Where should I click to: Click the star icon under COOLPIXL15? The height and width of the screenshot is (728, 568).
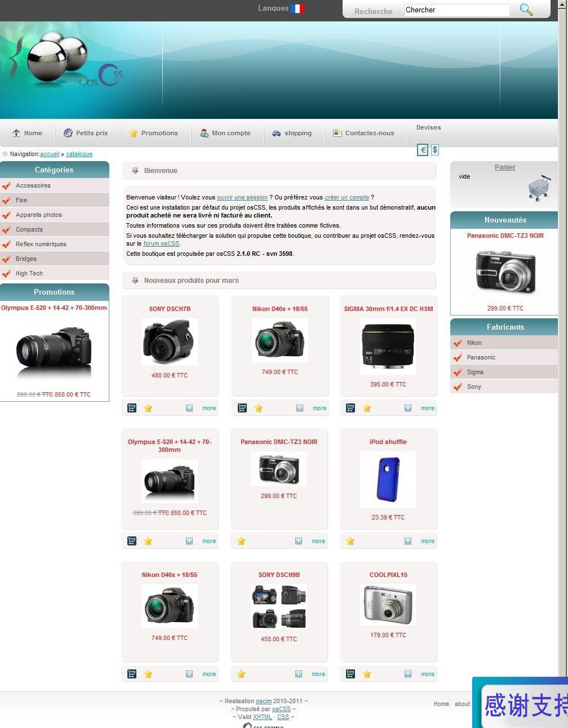(367, 674)
